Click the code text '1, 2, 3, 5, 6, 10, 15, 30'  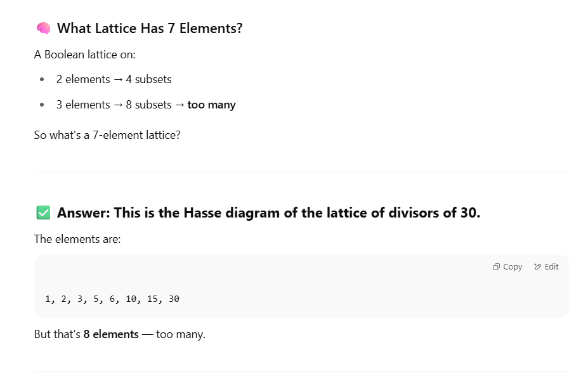tap(112, 299)
